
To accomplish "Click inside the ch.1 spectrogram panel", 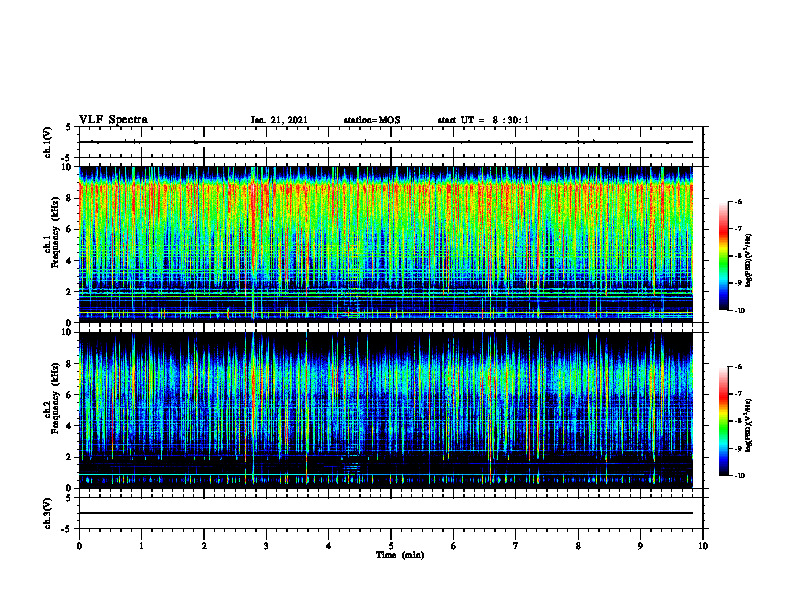I will (386, 244).
